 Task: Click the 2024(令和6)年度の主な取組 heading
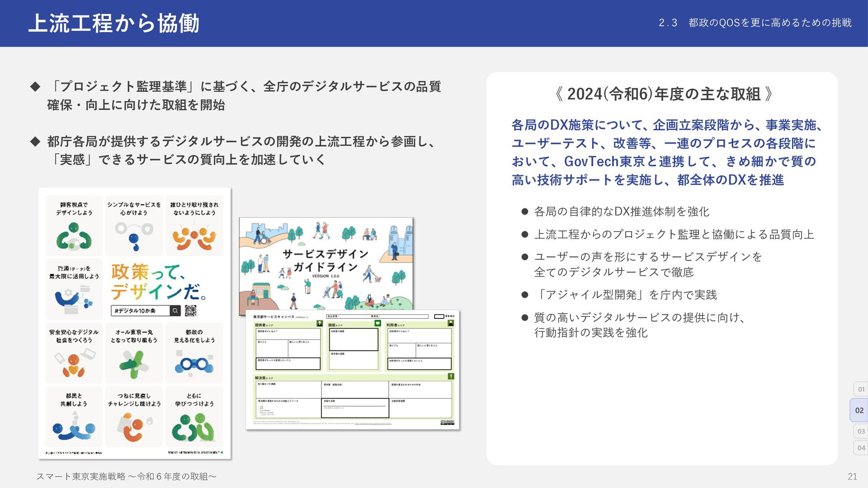pos(663,94)
